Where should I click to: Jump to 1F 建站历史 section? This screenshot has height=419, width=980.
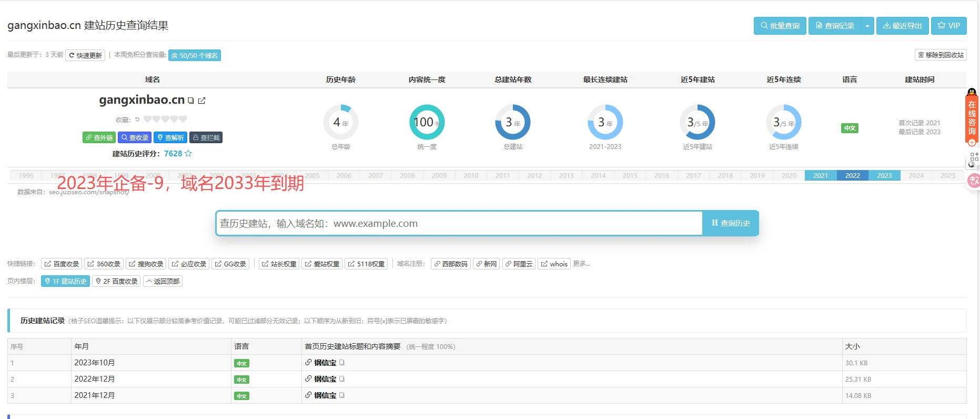(x=66, y=281)
